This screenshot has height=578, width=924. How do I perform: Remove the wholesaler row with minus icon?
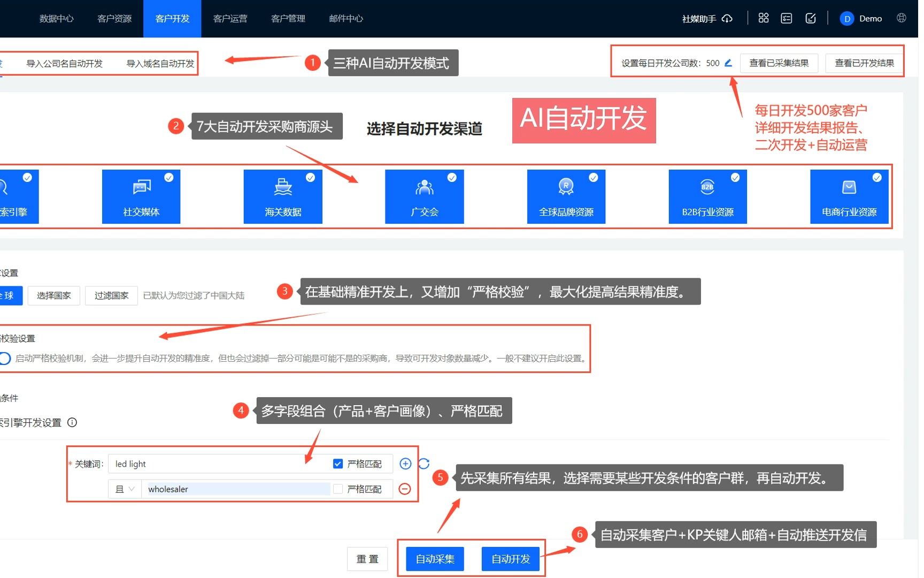click(x=405, y=489)
